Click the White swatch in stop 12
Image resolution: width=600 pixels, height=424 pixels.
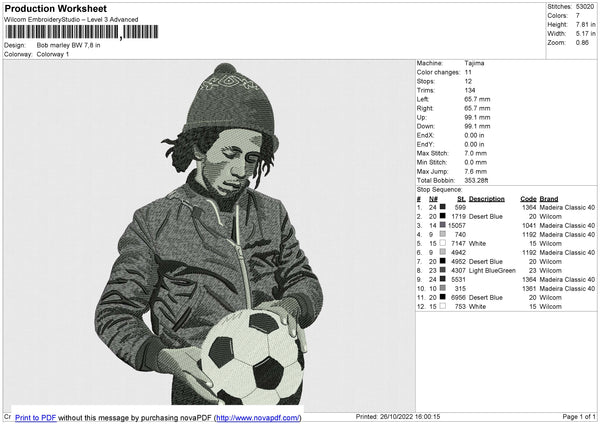pos(442,306)
